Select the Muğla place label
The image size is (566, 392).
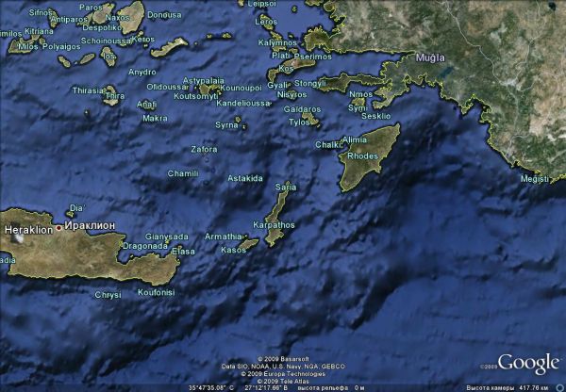tap(429, 57)
